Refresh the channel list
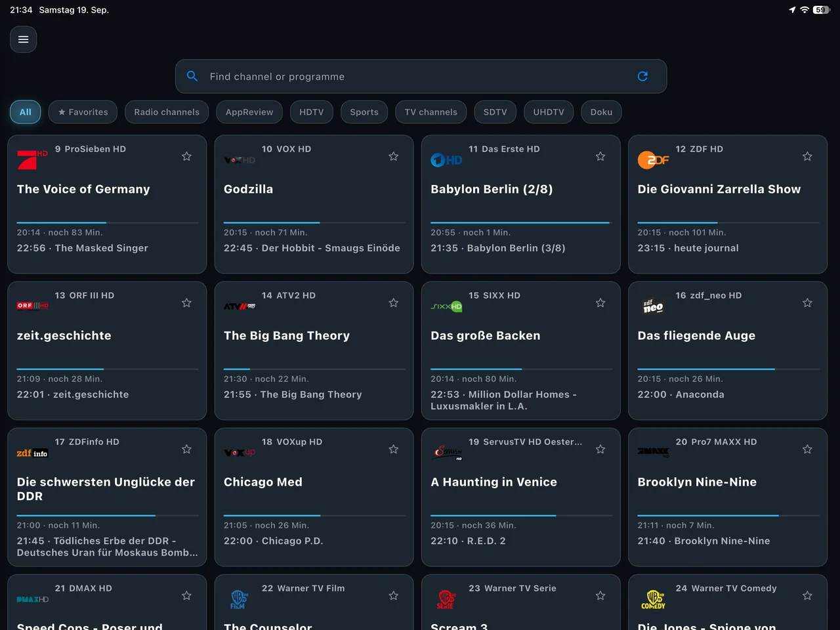 pos(642,76)
